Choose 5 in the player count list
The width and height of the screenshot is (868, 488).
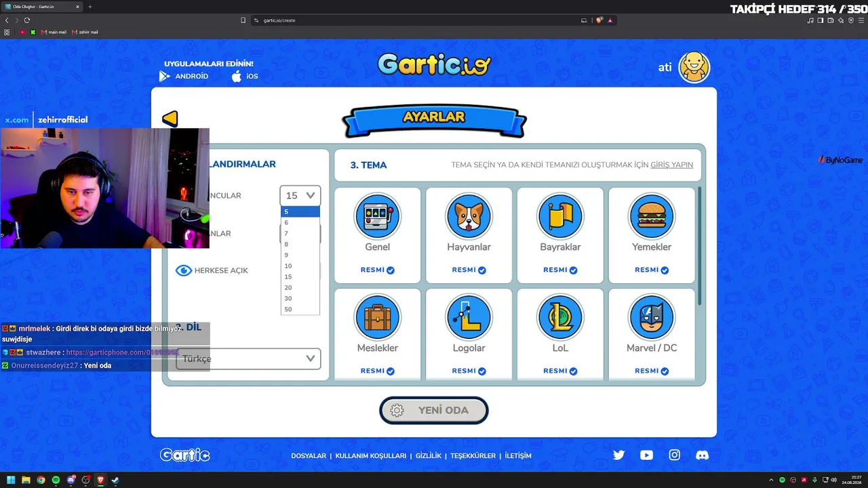(300, 211)
